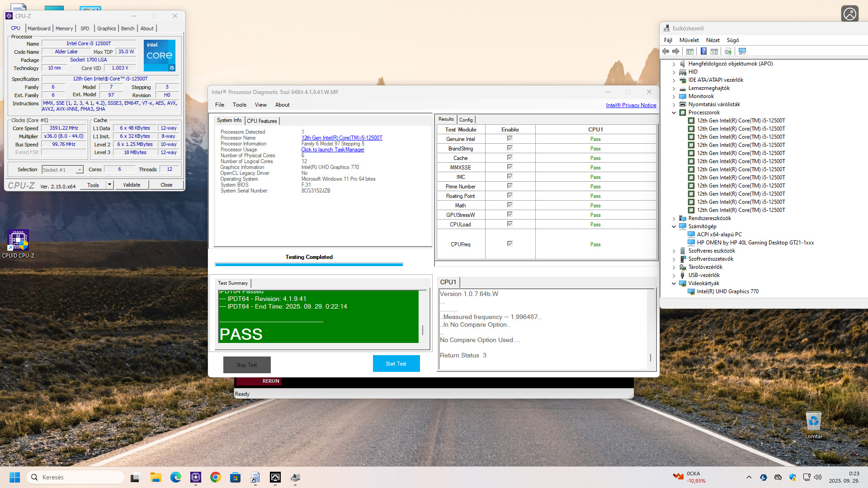The width and height of the screenshot is (868, 488).
Task: Open the Tools menu in Intel Diagnostic Tool
Action: (x=239, y=105)
